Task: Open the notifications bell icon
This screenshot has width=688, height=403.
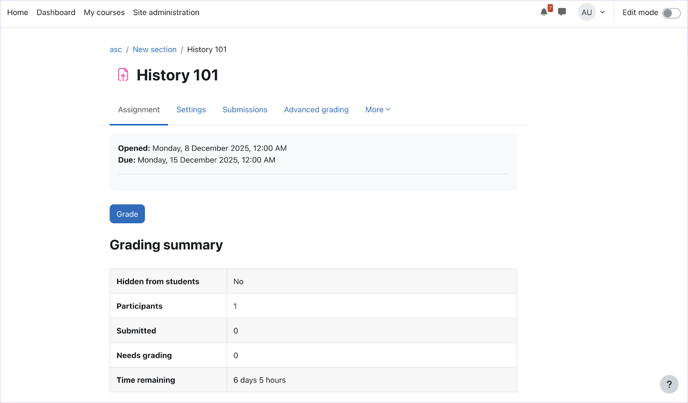Action: (544, 13)
